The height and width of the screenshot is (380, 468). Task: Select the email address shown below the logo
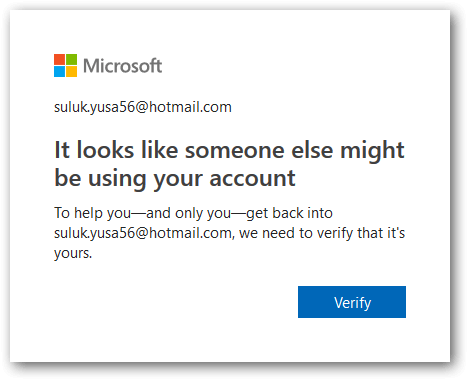click(x=143, y=107)
